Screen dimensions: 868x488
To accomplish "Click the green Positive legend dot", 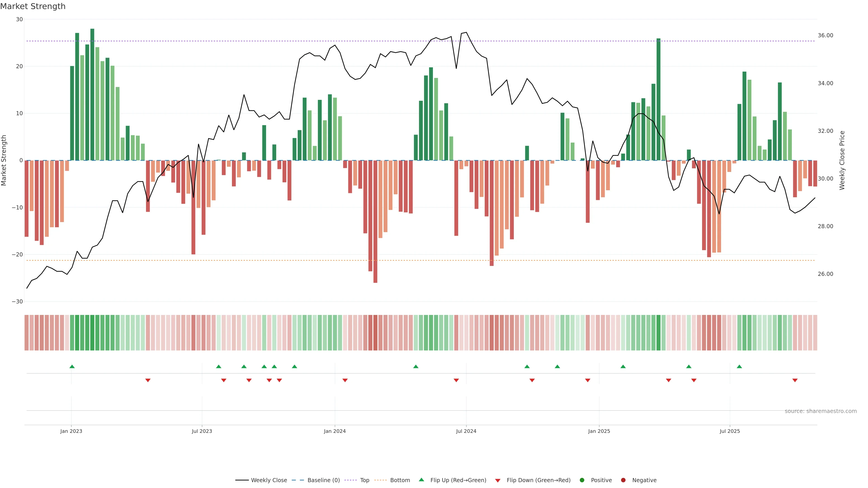I will tap(582, 480).
